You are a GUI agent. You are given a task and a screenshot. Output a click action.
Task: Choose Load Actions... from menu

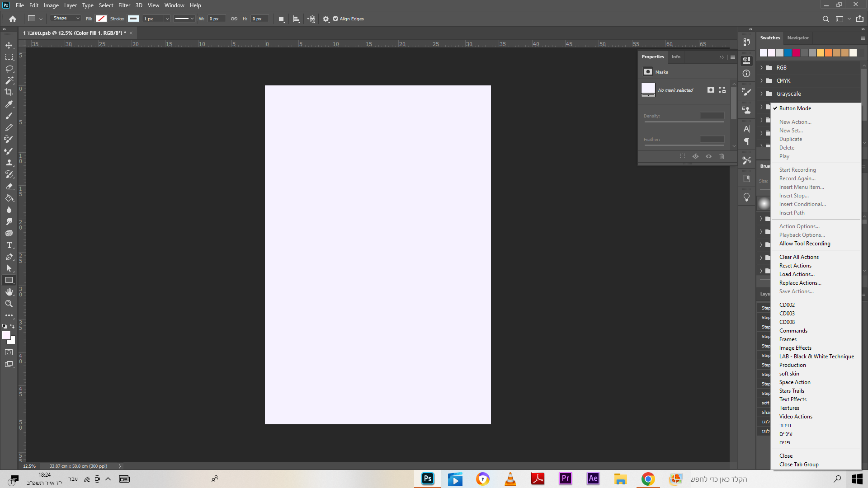797,274
